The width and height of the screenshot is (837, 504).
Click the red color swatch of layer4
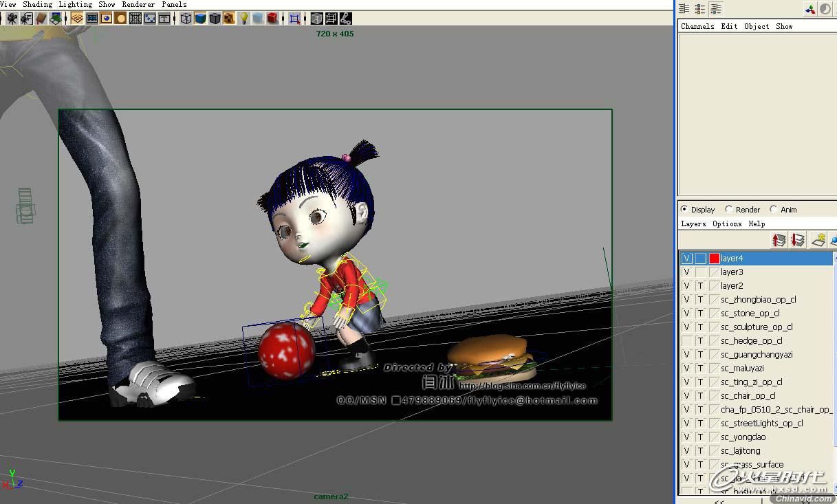click(714, 259)
